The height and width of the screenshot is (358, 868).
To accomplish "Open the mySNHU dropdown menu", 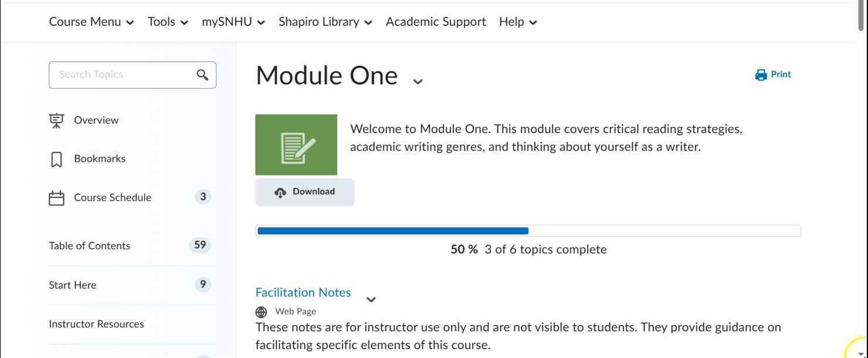I will point(233,22).
